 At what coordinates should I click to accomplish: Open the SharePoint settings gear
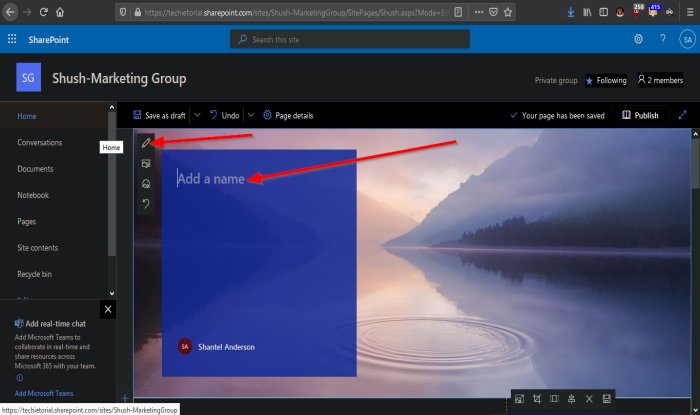coord(638,39)
